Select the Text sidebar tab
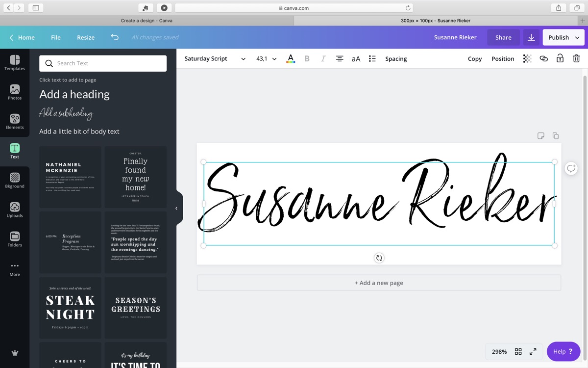The image size is (588, 368). [15, 151]
